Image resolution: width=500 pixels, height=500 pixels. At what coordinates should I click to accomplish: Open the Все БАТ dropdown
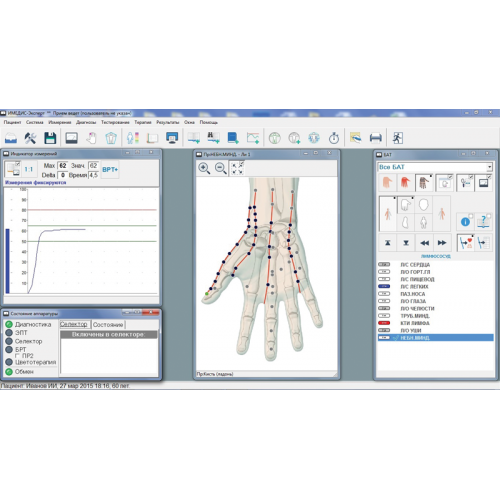[x=489, y=167]
